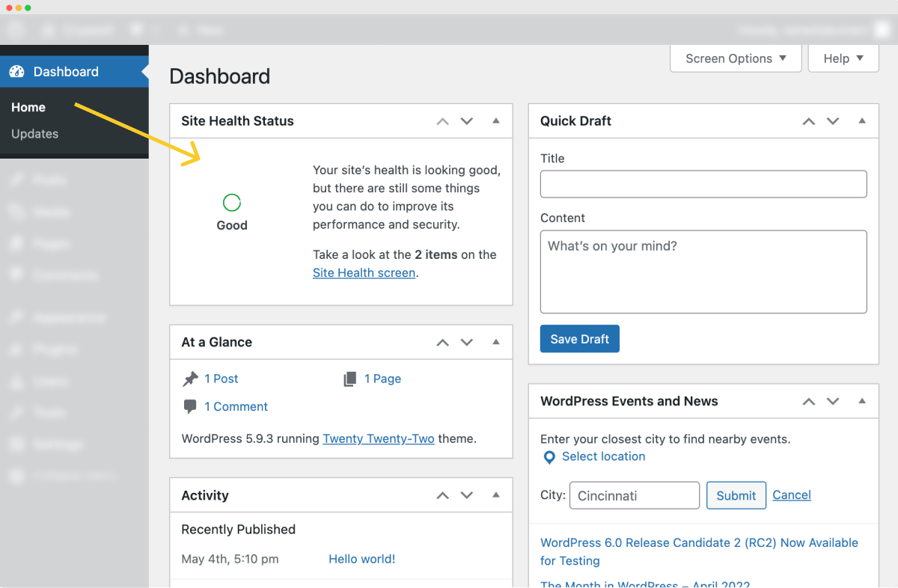Open the 1 Post link

click(222, 379)
